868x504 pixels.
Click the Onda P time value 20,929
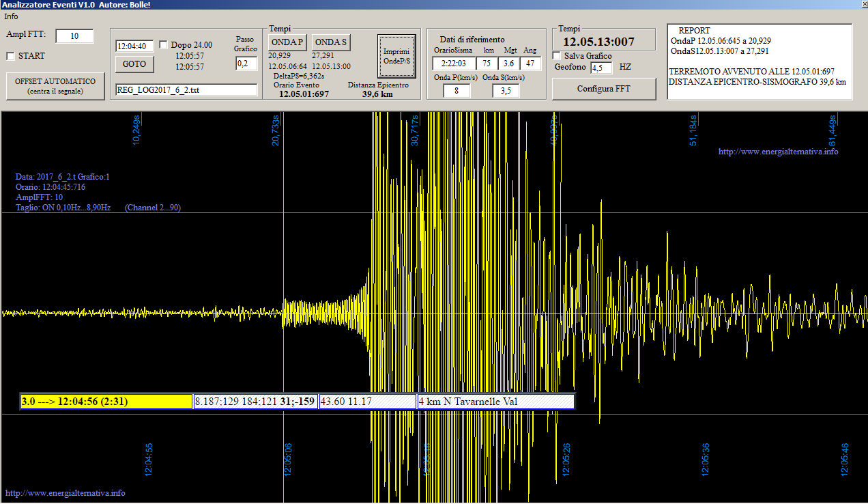280,55
